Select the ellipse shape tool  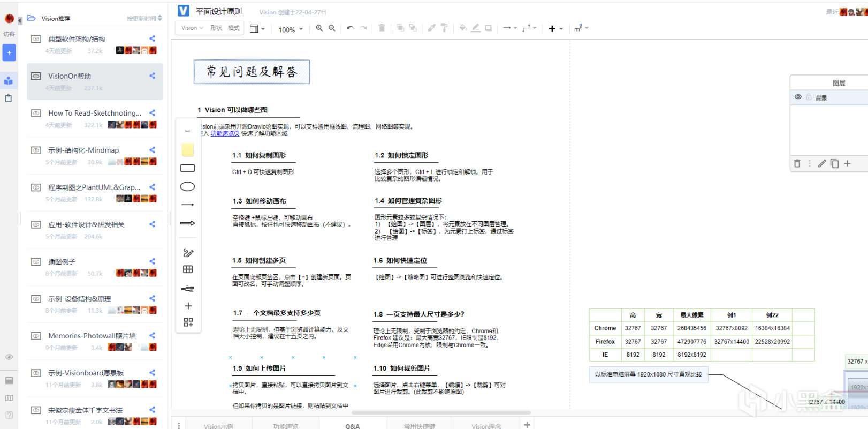[187, 186]
